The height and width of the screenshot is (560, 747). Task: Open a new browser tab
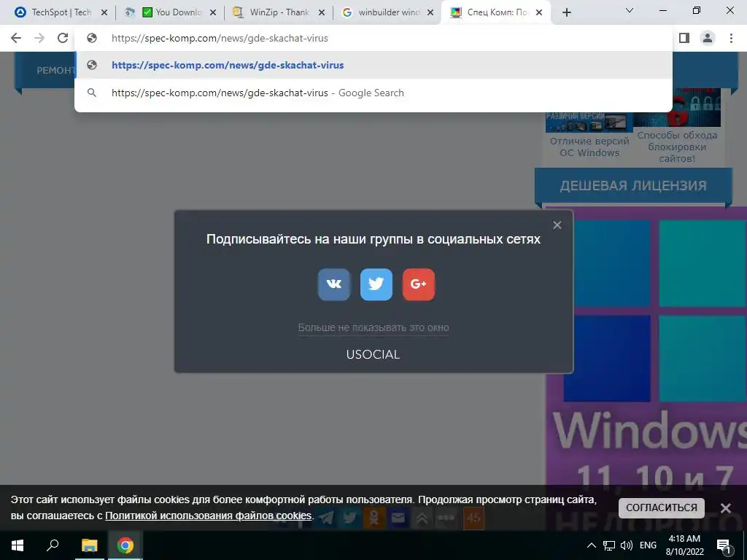[x=566, y=13]
